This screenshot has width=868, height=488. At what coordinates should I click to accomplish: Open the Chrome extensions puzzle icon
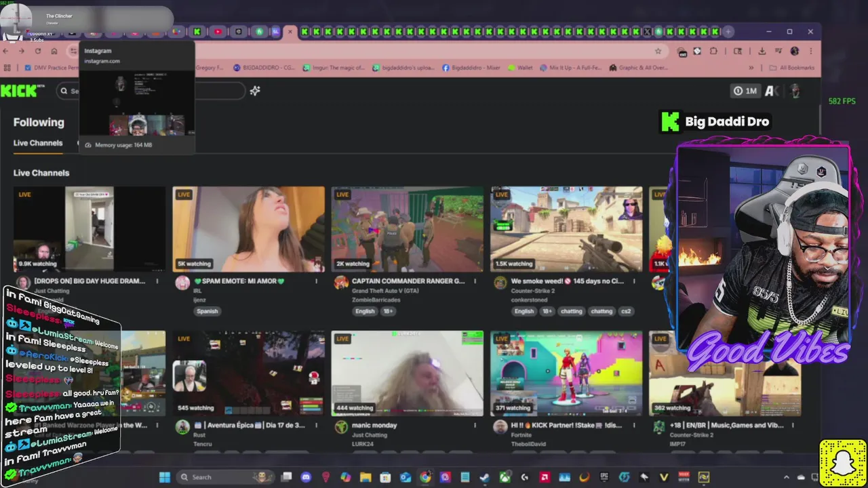(713, 51)
